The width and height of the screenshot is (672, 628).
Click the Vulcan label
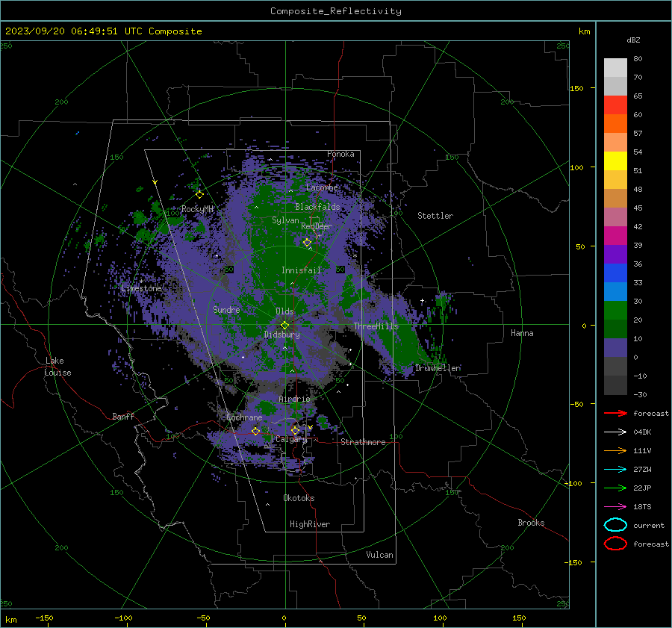click(x=380, y=555)
